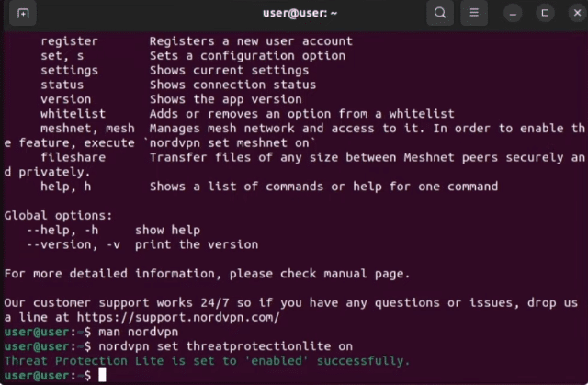Click the 'meshnet, mesh' command name
The width and height of the screenshot is (588, 385).
pos(87,129)
